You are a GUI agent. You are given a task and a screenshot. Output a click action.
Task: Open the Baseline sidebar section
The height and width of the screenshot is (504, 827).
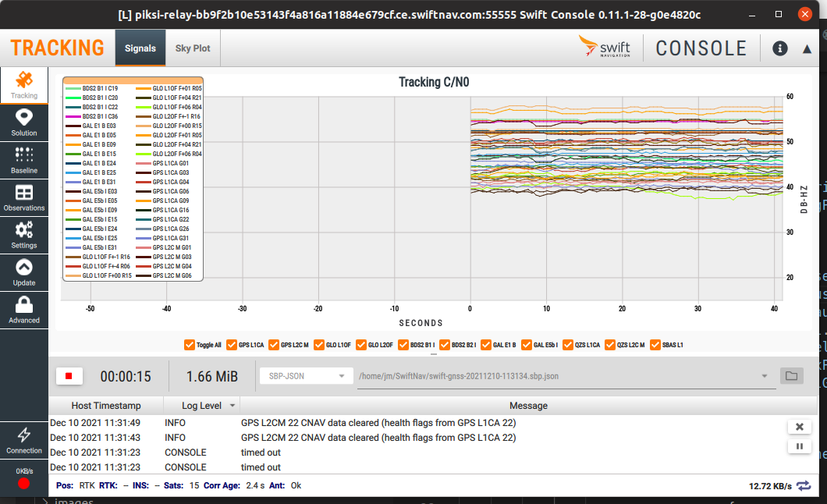pyautogui.click(x=23, y=160)
